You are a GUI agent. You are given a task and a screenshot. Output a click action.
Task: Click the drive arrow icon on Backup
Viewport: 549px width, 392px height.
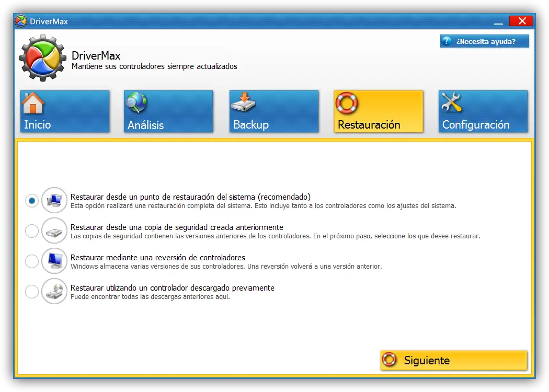(243, 102)
